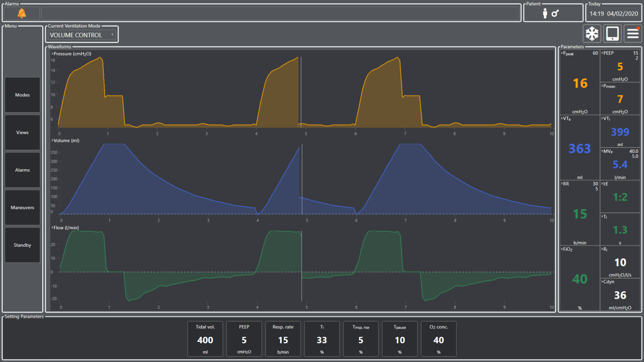Screen dimensions: 644x362
Task: Select the PEEP setting tile
Action: pyautogui.click(x=244, y=339)
